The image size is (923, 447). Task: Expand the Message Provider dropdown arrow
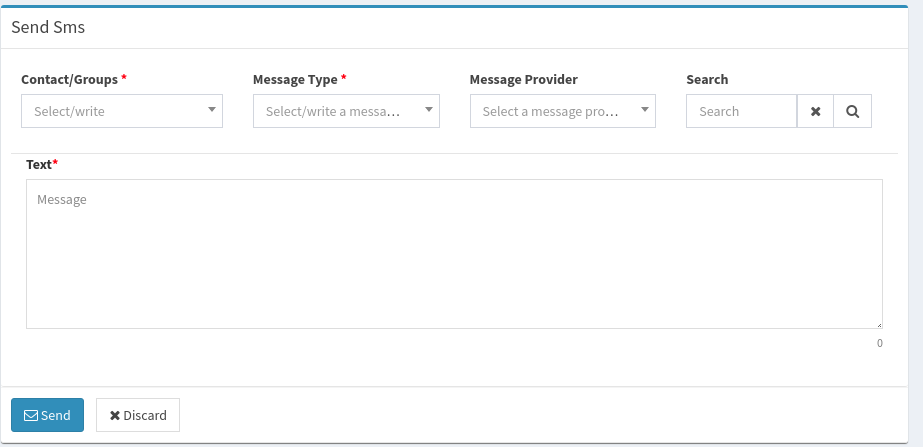click(x=645, y=110)
